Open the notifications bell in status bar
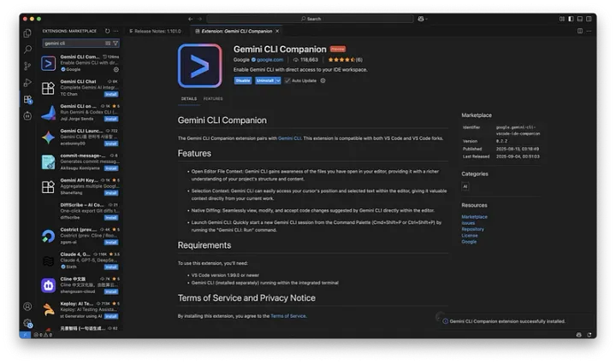This screenshot has width=616, height=364. (x=589, y=335)
